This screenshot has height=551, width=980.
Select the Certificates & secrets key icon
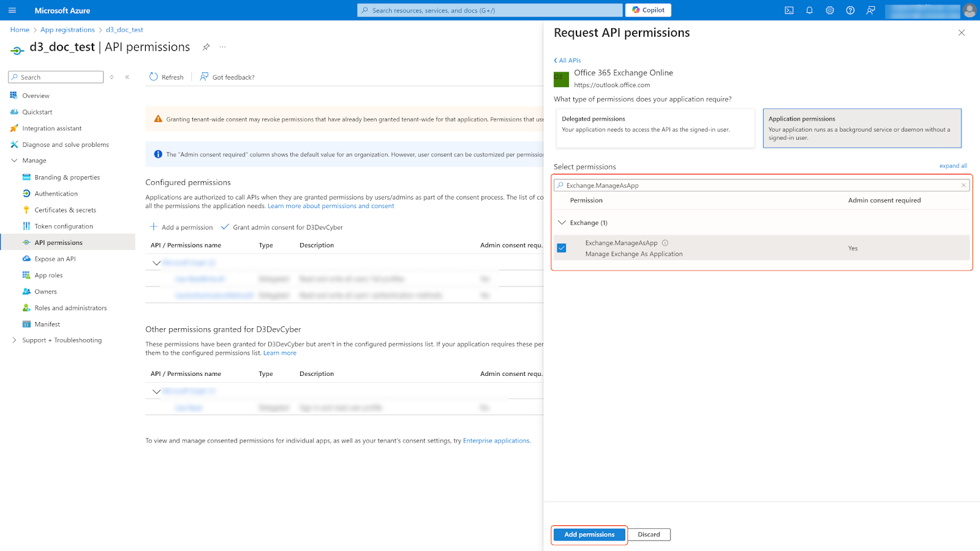pos(25,209)
